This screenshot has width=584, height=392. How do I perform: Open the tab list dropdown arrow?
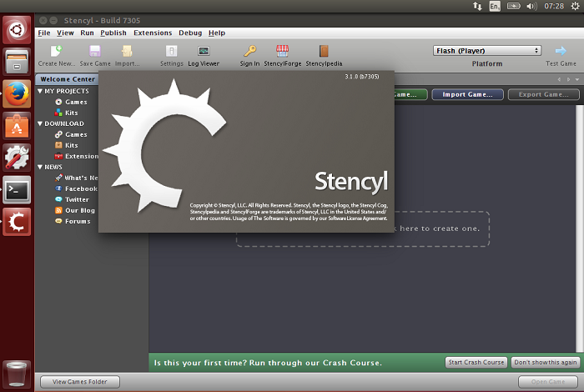577,79
